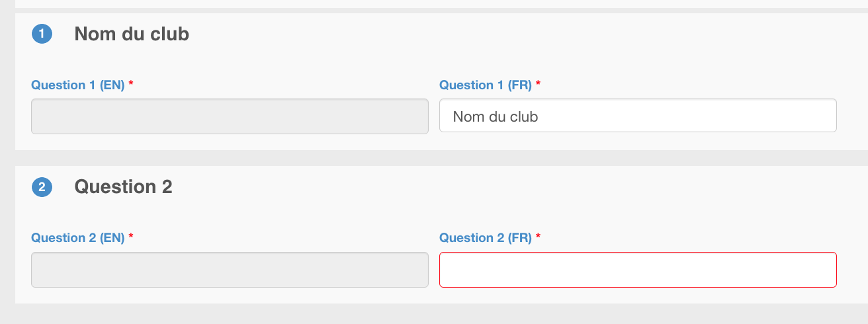Screen dimensions: 868x324
Task: Click the red asterisk beside Question 2 (EN)
Action: [x=131, y=238]
